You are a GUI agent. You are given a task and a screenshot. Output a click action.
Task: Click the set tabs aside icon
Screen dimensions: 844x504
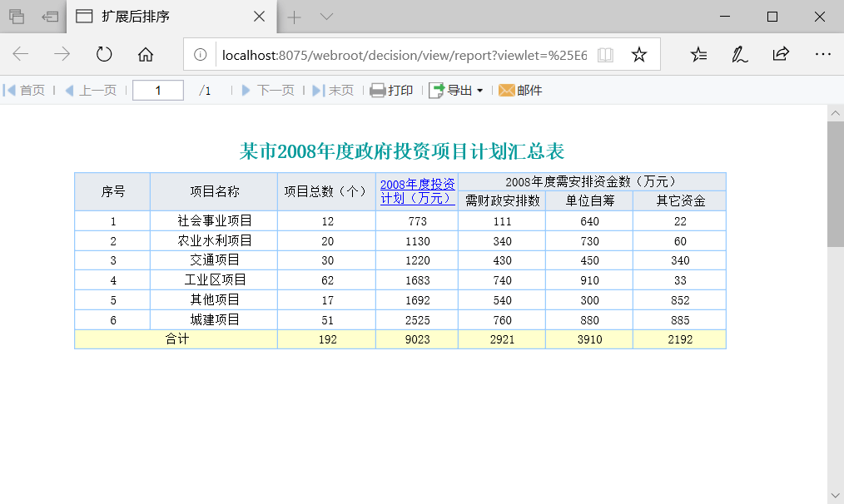tap(49, 17)
